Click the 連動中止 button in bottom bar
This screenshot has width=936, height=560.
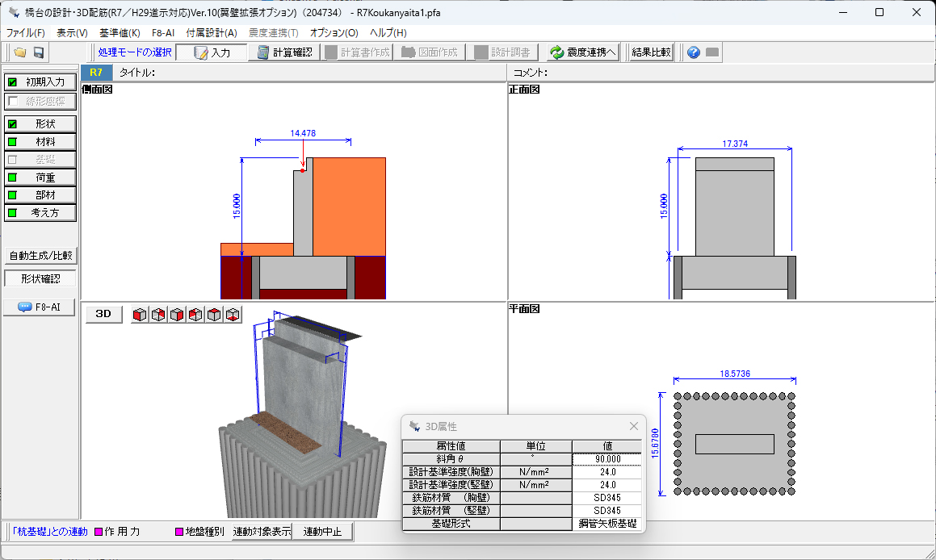pyautogui.click(x=322, y=532)
